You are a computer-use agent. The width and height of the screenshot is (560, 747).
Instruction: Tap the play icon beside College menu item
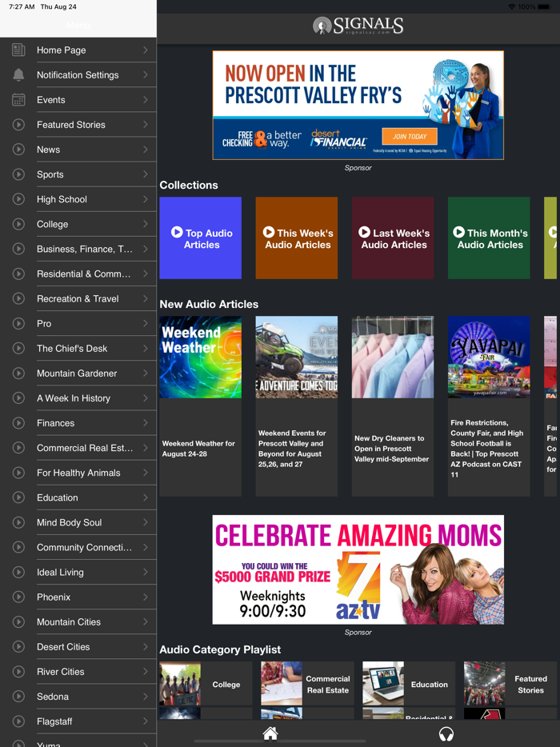[18, 224]
